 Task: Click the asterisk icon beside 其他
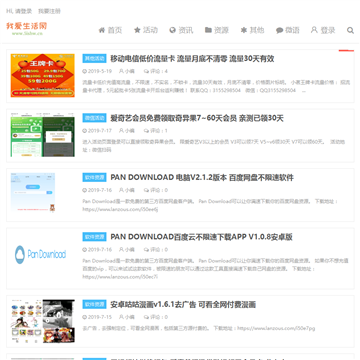244,30
